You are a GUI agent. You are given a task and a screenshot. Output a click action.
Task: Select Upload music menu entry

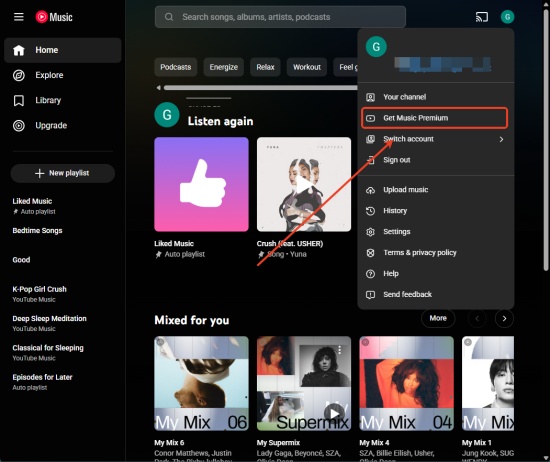pos(436,190)
